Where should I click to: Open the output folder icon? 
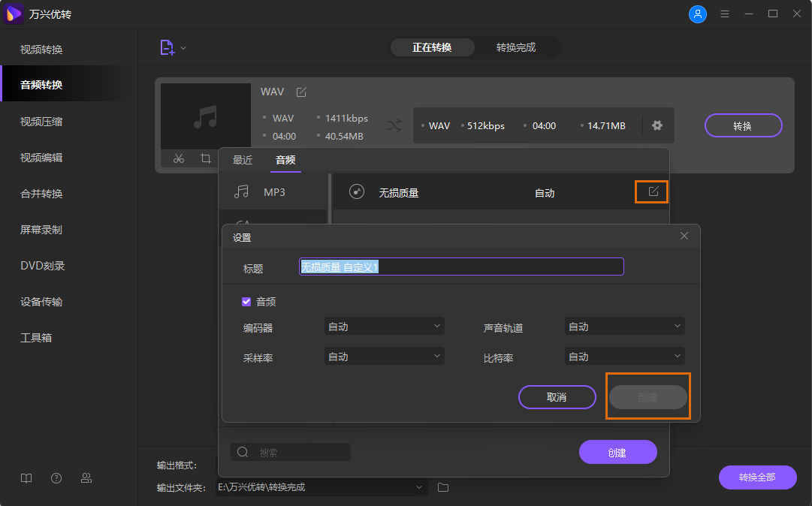pos(443,487)
